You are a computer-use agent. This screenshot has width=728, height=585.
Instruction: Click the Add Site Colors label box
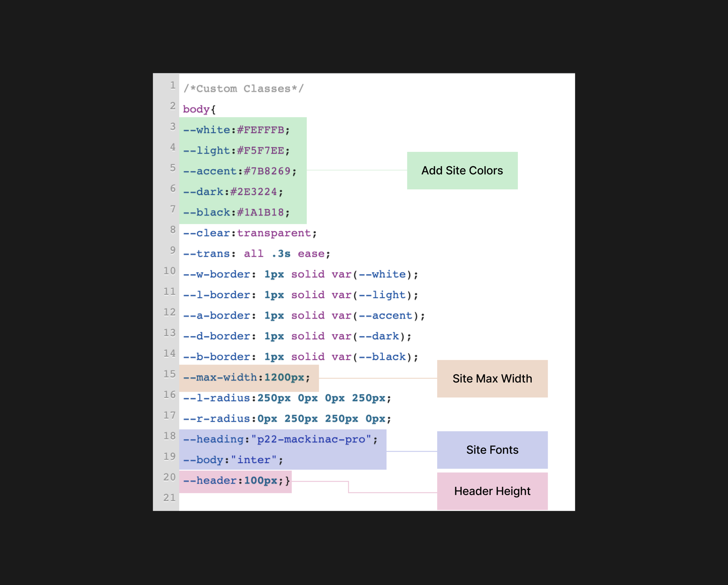click(462, 171)
